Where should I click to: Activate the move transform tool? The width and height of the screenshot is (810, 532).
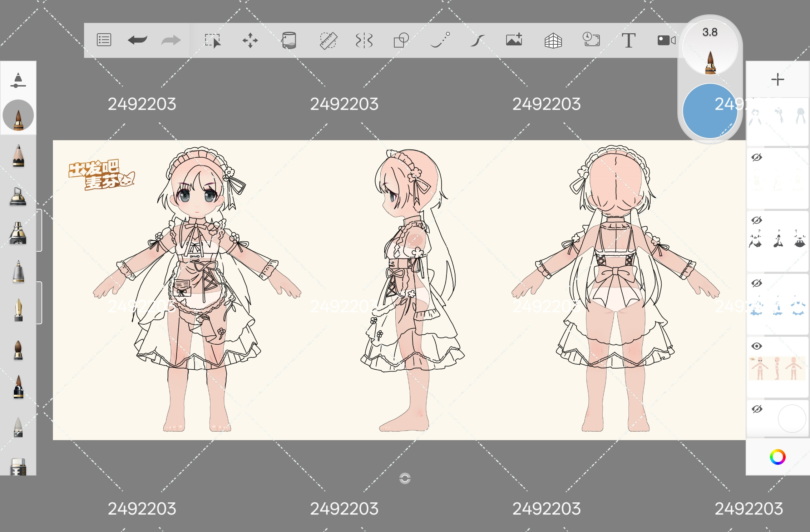click(250, 40)
